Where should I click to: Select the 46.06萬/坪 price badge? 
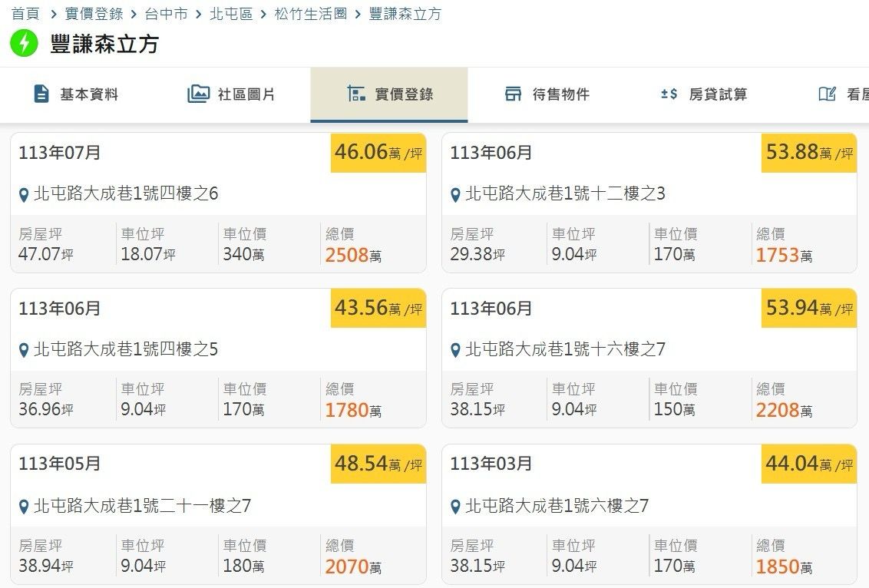[x=378, y=153]
